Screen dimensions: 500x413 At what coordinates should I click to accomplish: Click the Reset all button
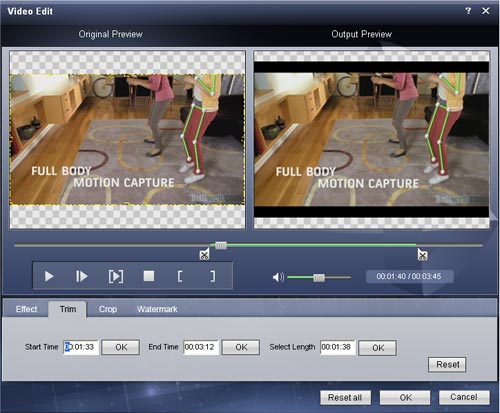(345, 398)
